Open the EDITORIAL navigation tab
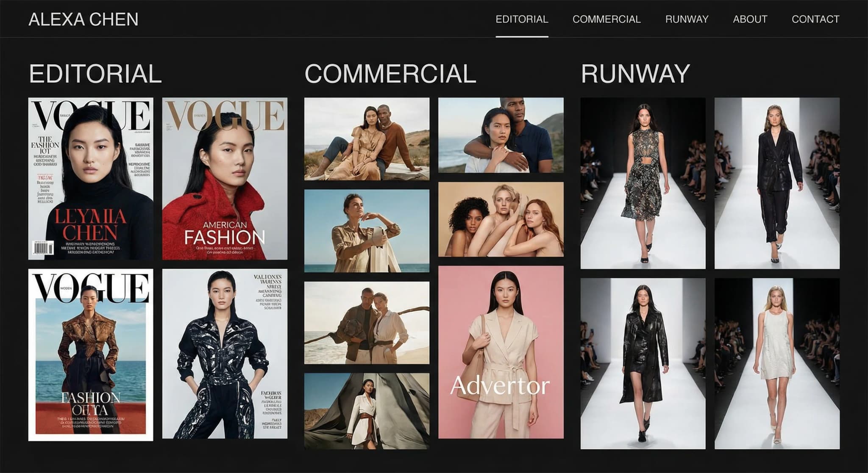868x473 pixels. pos(523,19)
